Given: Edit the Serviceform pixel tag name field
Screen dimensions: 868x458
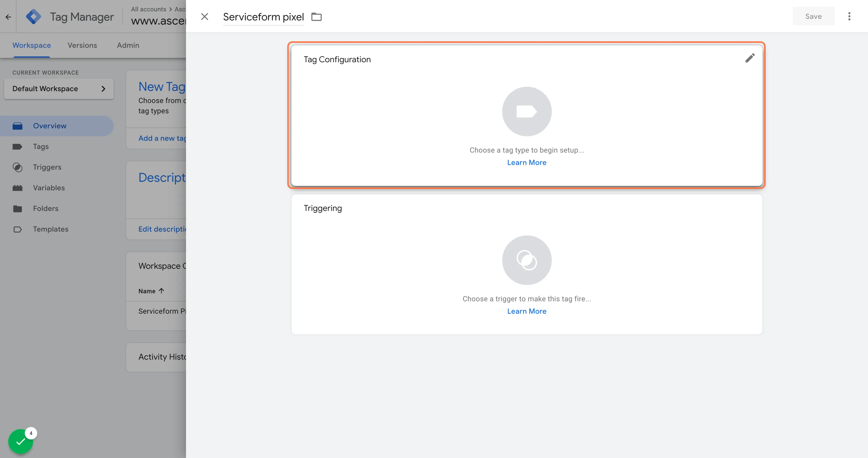Looking at the screenshot, I should point(263,17).
